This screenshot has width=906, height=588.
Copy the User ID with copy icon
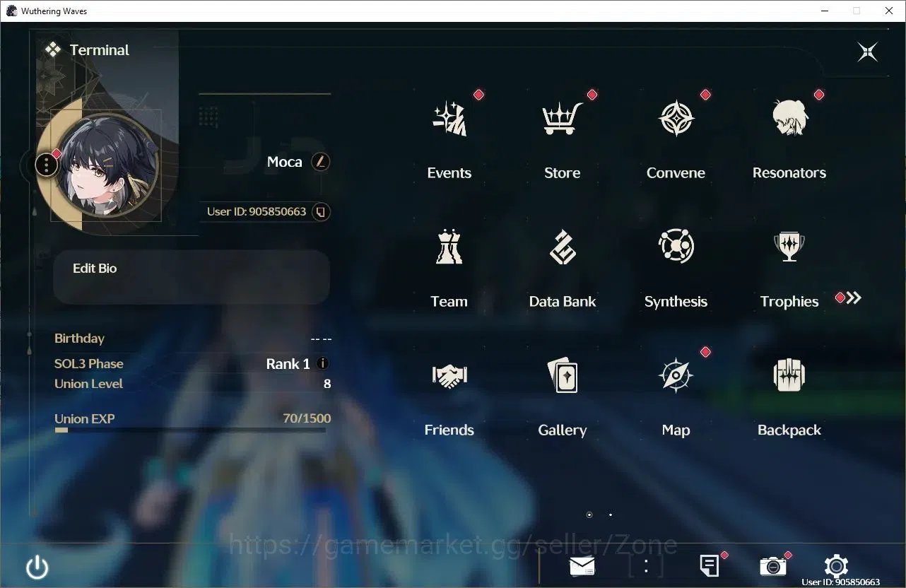(x=321, y=211)
